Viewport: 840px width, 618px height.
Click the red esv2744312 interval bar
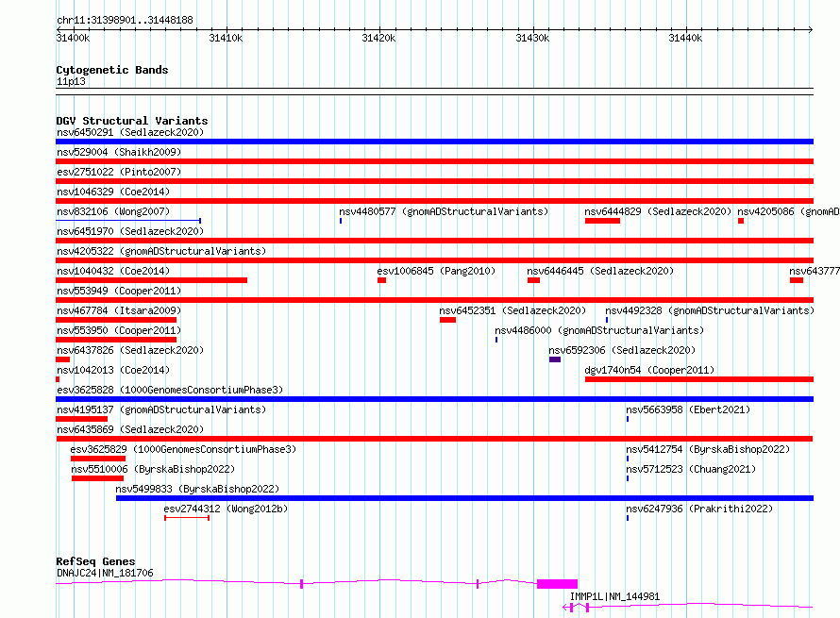pos(187,518)
